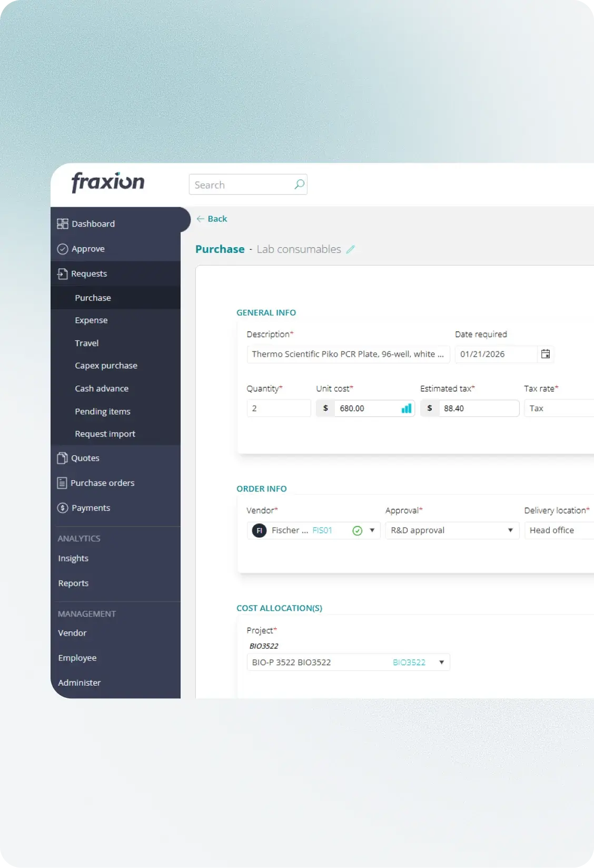594x868 pixels.
Task: Click the Quotes icon
Action: coord(62,458)
